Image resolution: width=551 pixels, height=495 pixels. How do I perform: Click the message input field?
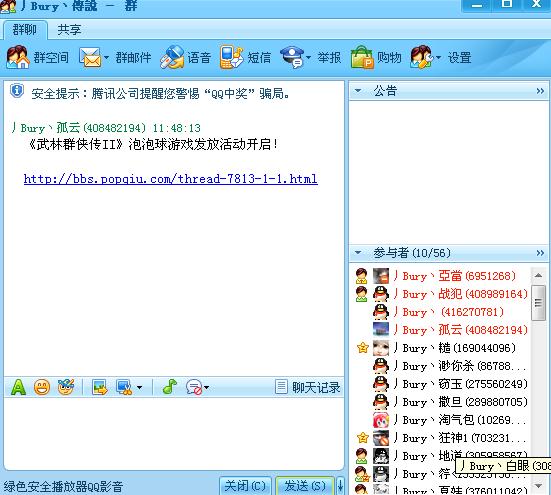click(174, 434)
